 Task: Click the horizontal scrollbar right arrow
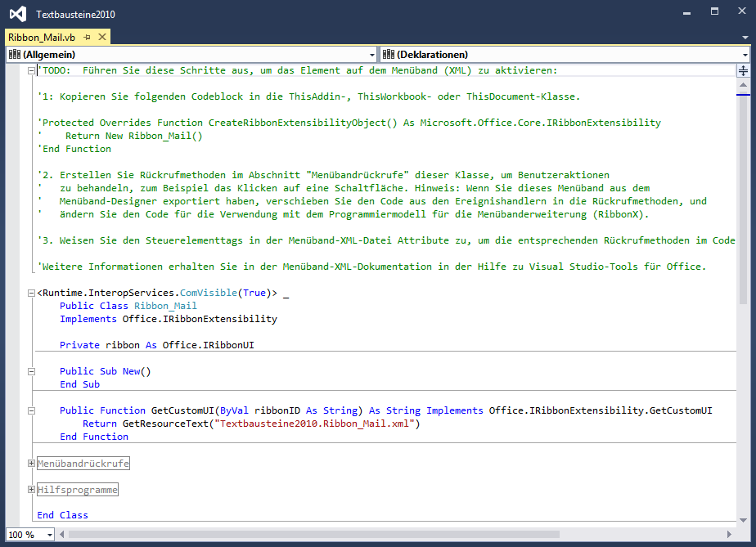729,535
